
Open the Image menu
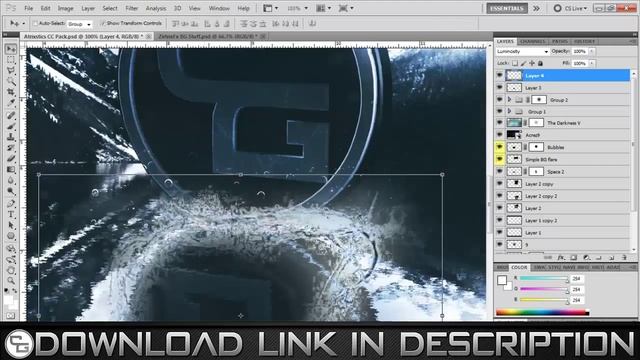tap(65, 8)
